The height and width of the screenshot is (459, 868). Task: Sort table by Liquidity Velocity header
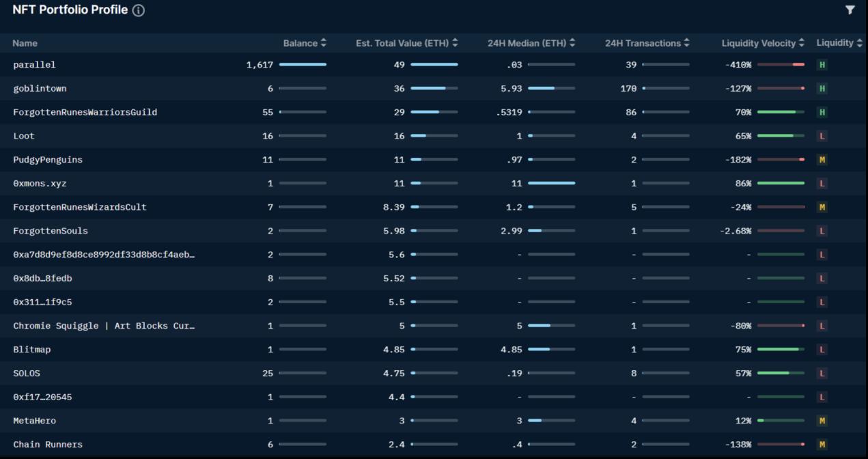coord(763,43)
